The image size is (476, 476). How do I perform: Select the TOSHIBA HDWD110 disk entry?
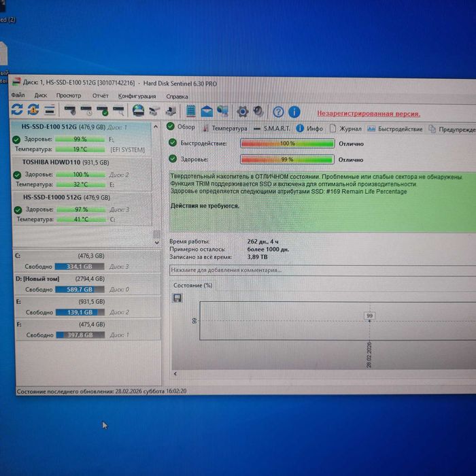click(x=82, y=174)
